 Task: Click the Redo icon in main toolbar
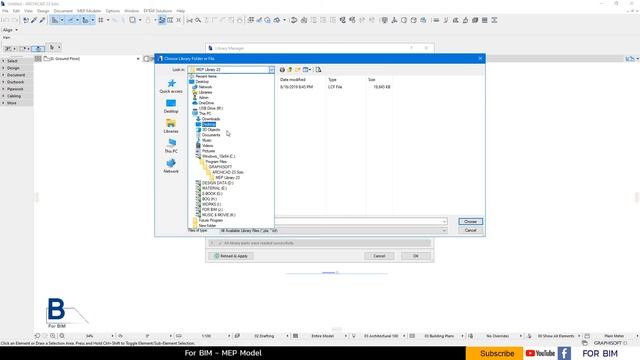(x=15, y=20)
